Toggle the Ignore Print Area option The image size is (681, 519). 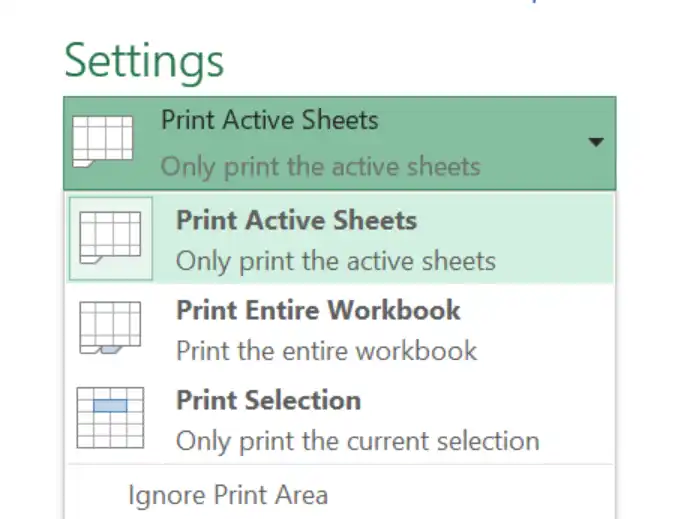[228, 495]
